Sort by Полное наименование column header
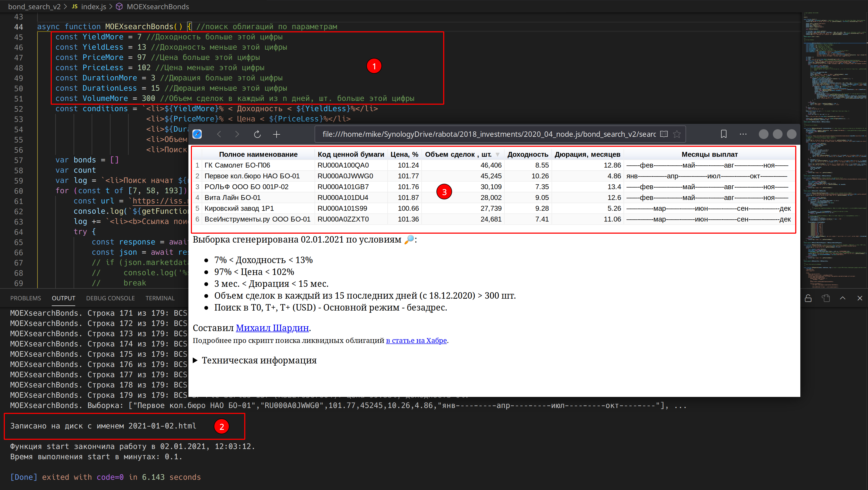The image size is (868, 490). (258, 154)
